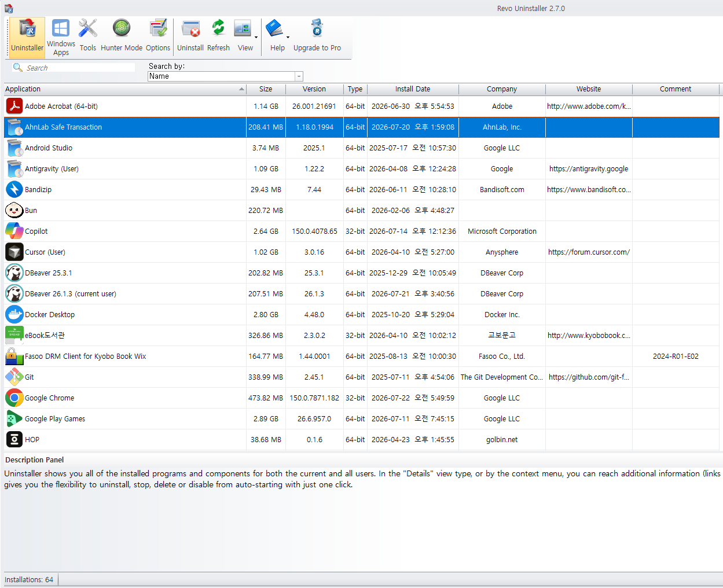Image resolution: width=723 pixels, height=588 pixels.
Task: Select the Google Chrome icon
Action: coord(14,398)
